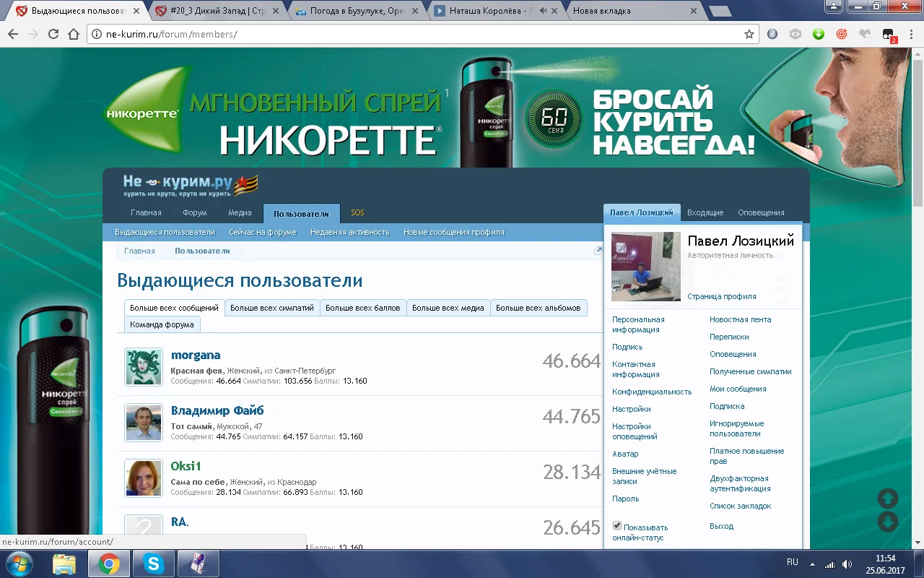Click the green download arrow extension icon

819,34
